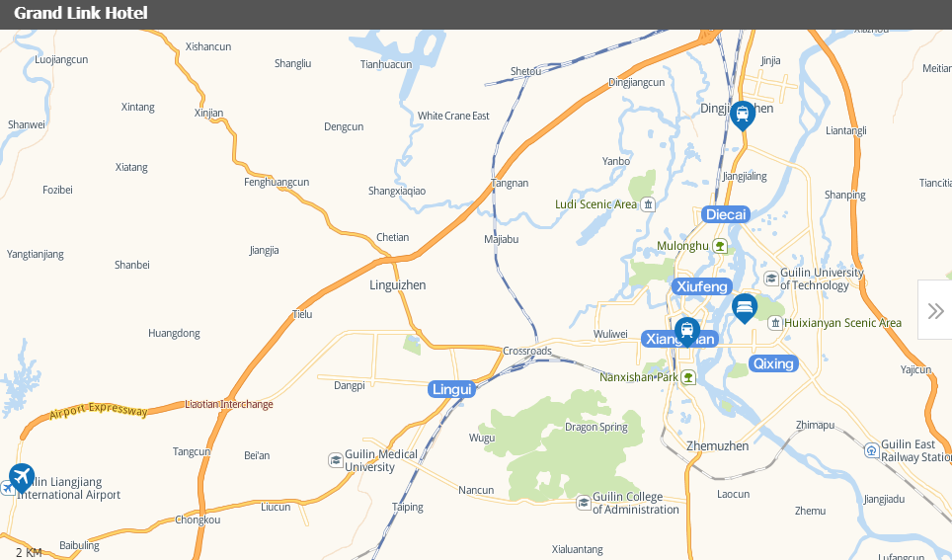Screen dimensions: 952x560
Task: Select the hotel bed marker pin
Action: point(744,308)
